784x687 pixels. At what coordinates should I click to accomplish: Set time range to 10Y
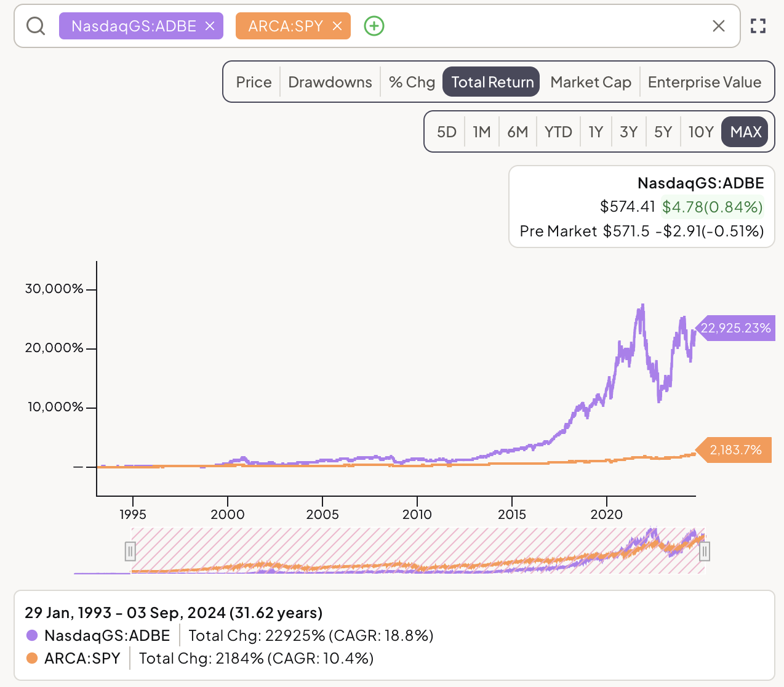[x=700, y=132]
